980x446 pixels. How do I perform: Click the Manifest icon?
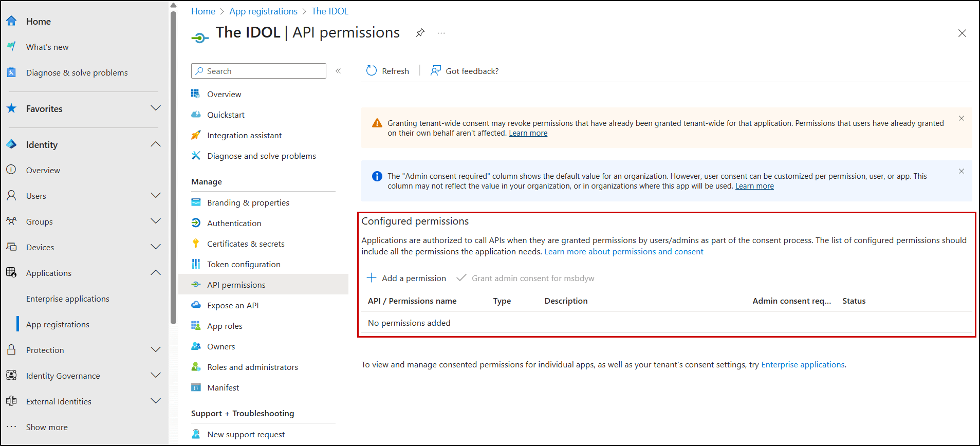tap(196, 387)
